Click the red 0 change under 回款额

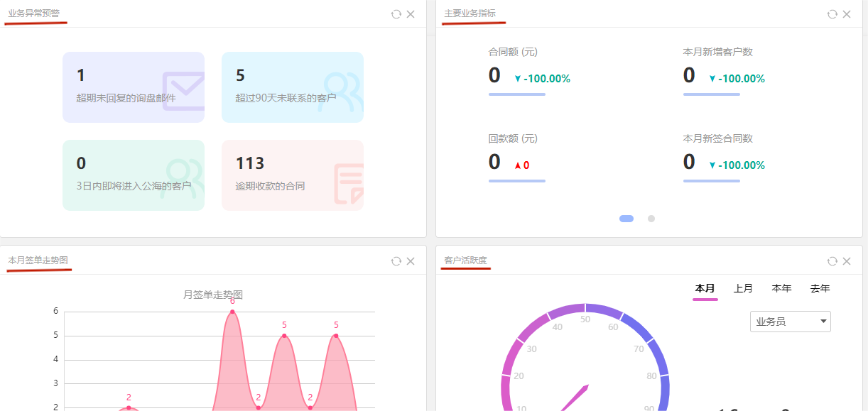[521, 165]
